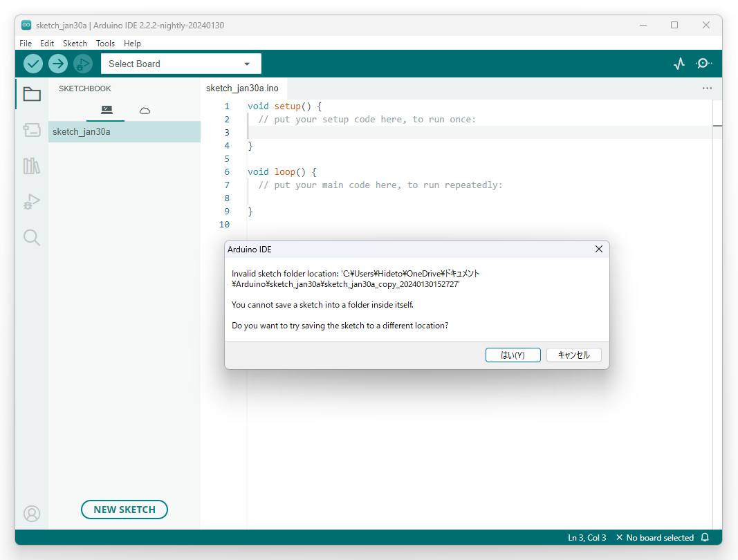Image resolution: width=738 pixels, height=560 pixels.
Task: Open the Sketchbook folder panel
Action: point(31,94)
